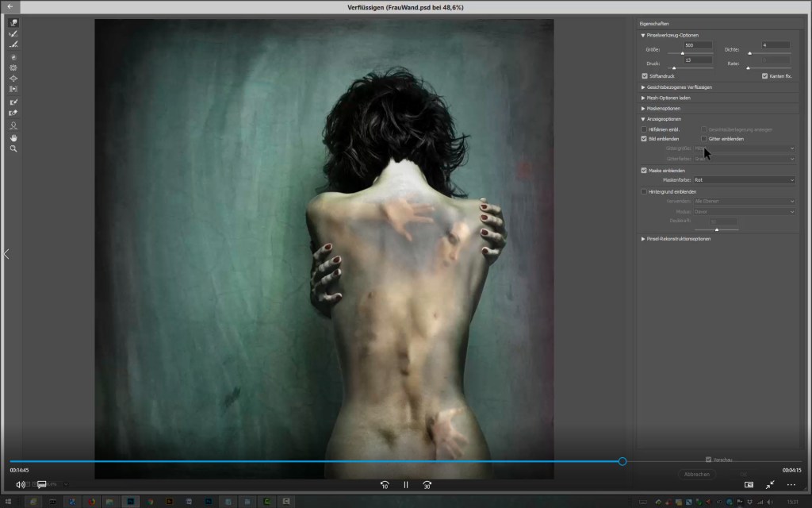Expand Pinsel-Rekonstruktionsoptionen section
This screenshot has height=508, width=812.
678,238
